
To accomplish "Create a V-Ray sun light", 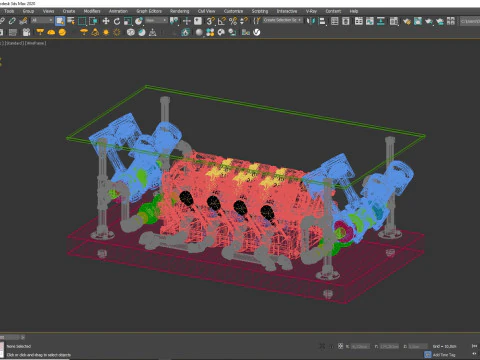I will pyautogui.click(x=106, y=32).
